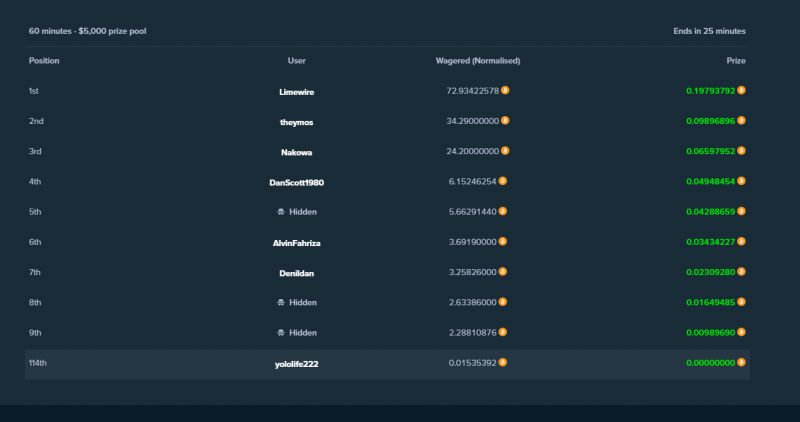Click bitcoin icon beside prize 0.01649485
The width and height of the screenshot is (800, 422).
click(741, 302)
